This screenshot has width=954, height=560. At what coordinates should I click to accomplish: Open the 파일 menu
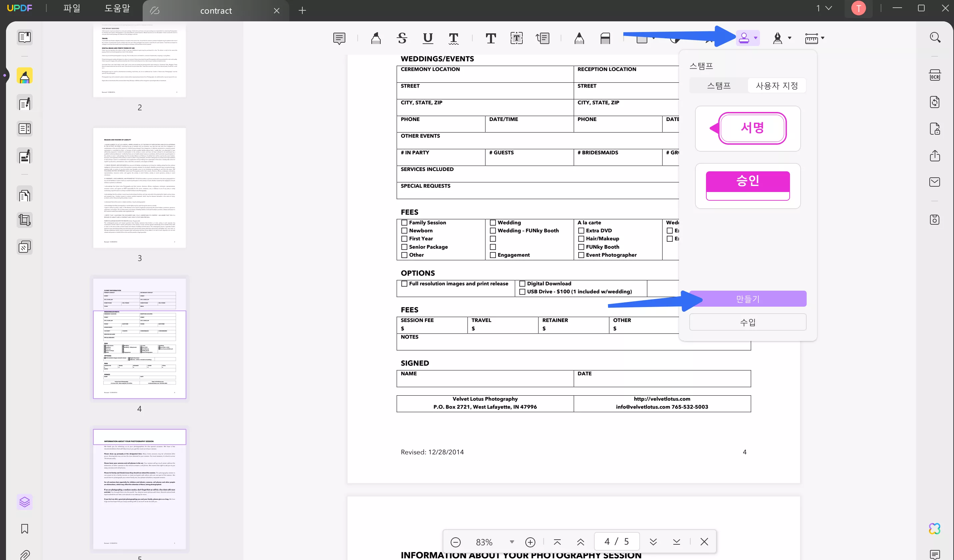[x=72, y=8]
